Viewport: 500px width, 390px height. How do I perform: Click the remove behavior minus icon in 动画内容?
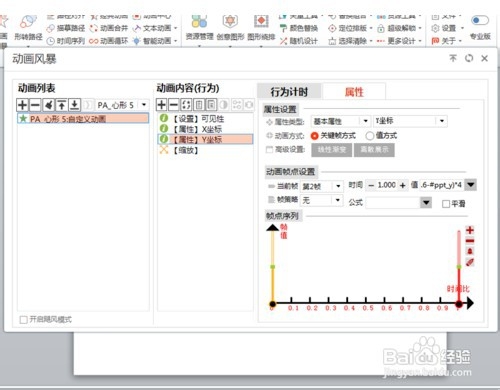(174, 105)
